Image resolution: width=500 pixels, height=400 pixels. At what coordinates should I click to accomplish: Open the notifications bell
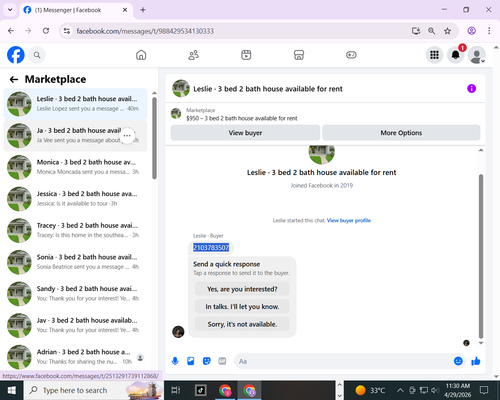[x=456, y=55]
